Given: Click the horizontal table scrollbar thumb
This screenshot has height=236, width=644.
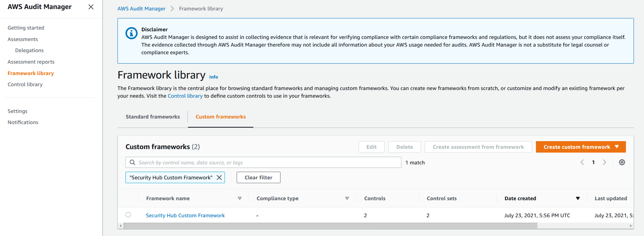Looking at the screenshot, I should (331, 226).
